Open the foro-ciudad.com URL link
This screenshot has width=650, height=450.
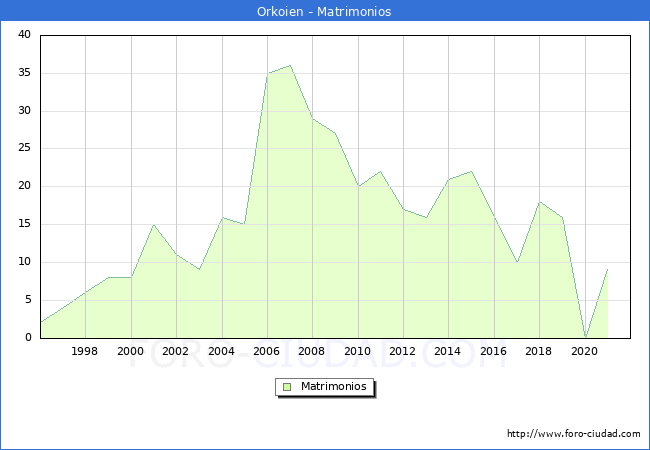pos(573,434)
